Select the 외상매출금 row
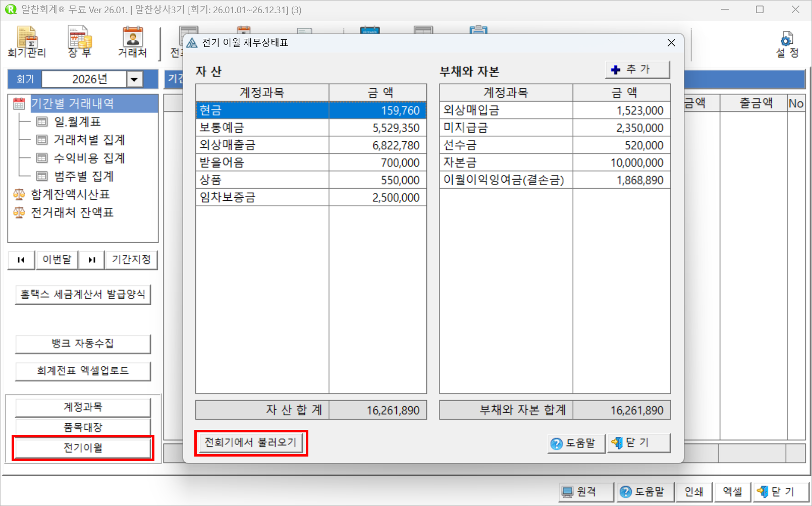The height and width of the screenshot is (506, 812). click(311, 145)
